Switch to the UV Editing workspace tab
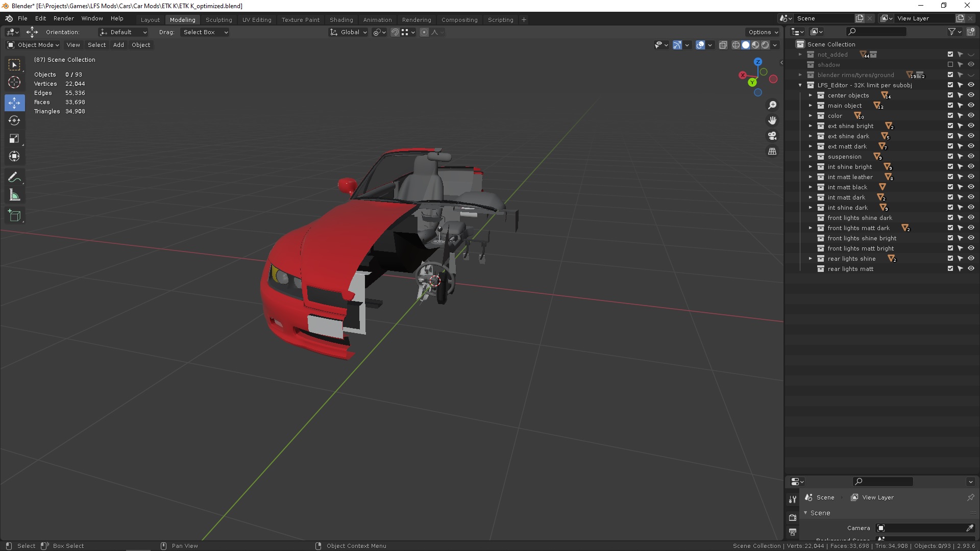 pyautogui.click(x=257, y=20)
